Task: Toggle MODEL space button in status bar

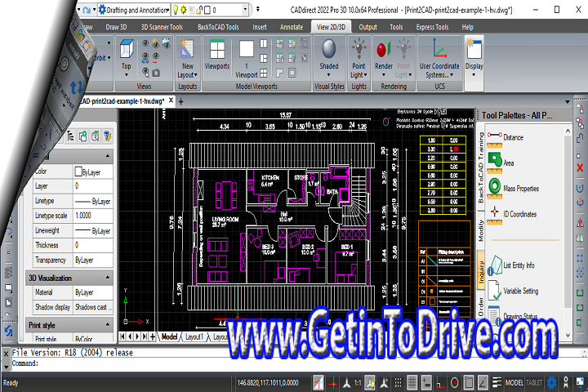Action: pyautogui.click(x=514, y=383)
